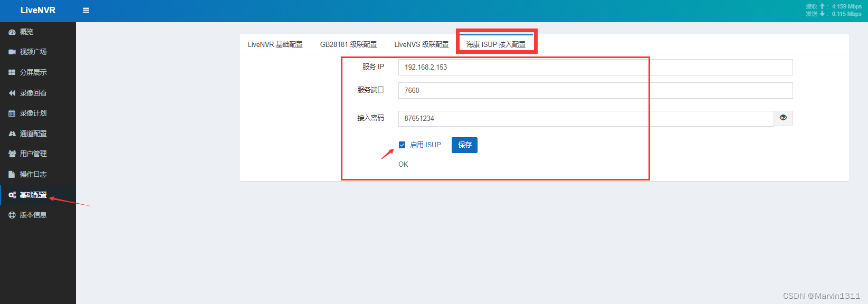The width and height of the screenshot is (868, 304).
Task: Switch to GB28181 级联配置 tab
Action: [x=348, y=44]
